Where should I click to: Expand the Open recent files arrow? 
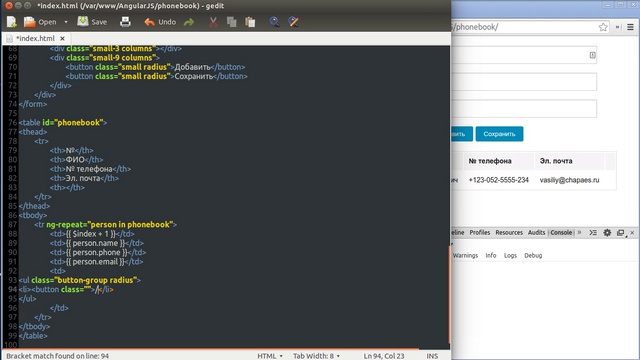click(x=66, y=22)
